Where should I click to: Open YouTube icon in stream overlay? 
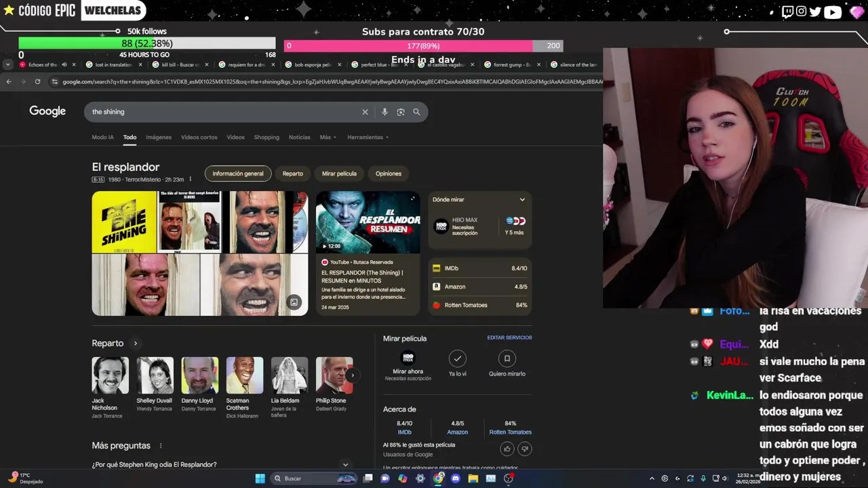coord(833,12)
